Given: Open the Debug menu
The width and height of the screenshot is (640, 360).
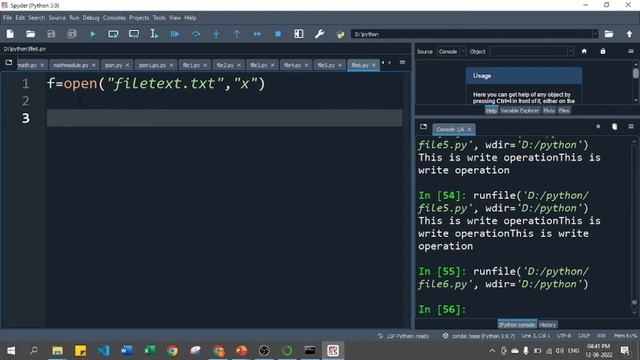Looking at the screenshot, I should 91,18.
